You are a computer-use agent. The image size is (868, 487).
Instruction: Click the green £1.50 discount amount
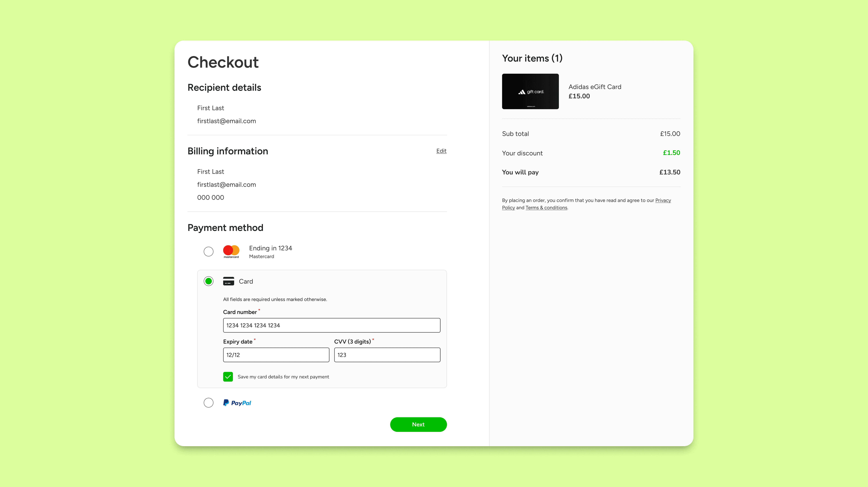tap(671, 153)
